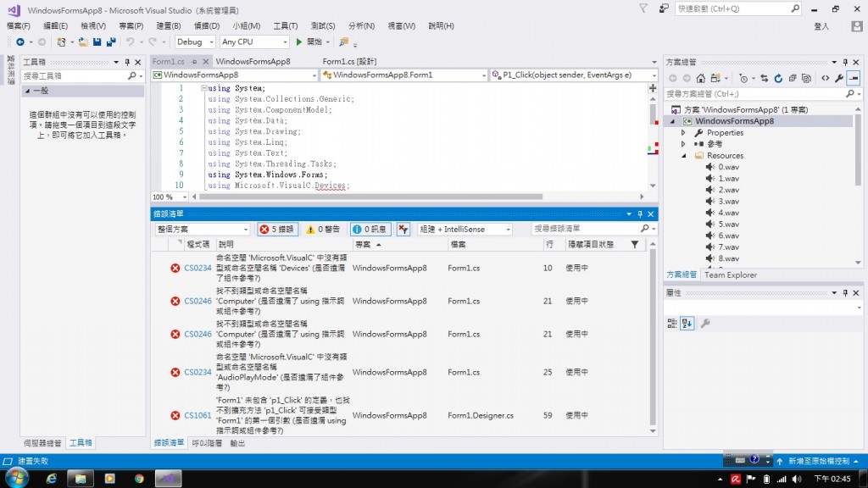Click the CS0234 error code link on line 10
The height and width of the screenshot is (488, 868).
198,268
